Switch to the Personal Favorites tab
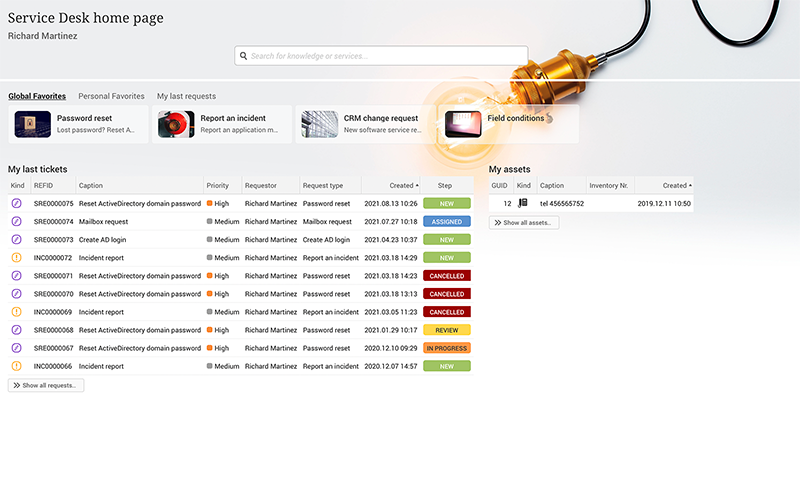 (x=111, y=96)
